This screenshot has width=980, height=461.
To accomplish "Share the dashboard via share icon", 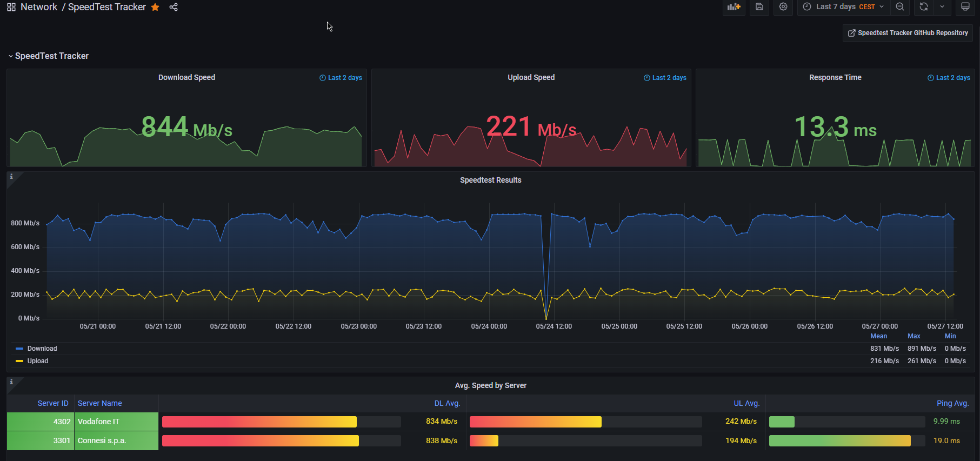I will coord(174,7).
